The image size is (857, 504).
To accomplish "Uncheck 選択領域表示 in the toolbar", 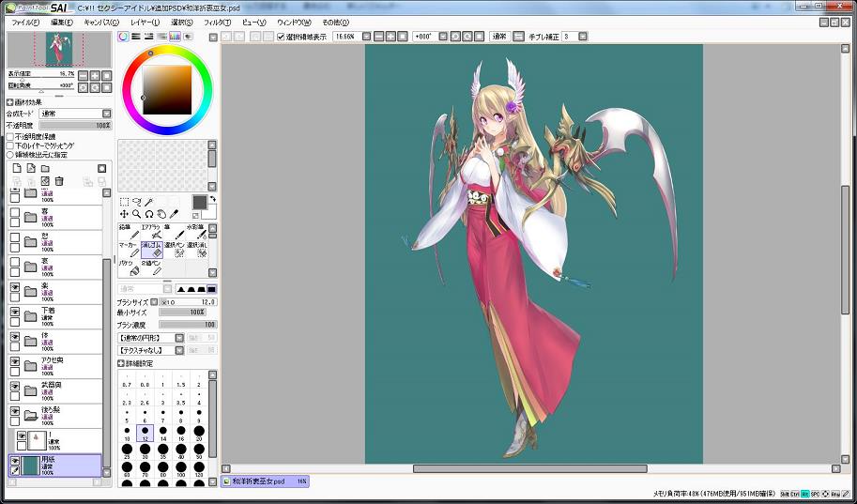I will [x=281, y=37].
